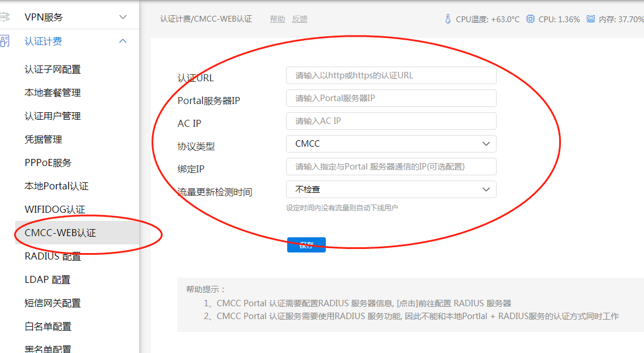Open the PPPoE服务 menu item
Image resolution: width=644 pixels, height=353 pixels.
pos(48,163)
